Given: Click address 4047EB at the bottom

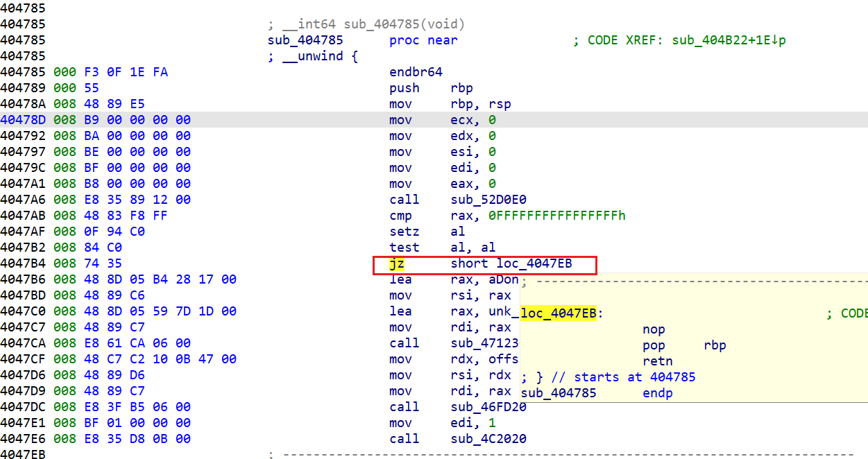Looking at the screenshot, I should tap(23, 455).
